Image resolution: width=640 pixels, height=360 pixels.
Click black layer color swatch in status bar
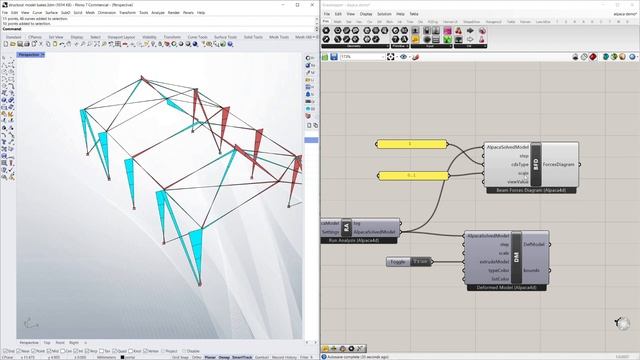(x=122, y=357)
